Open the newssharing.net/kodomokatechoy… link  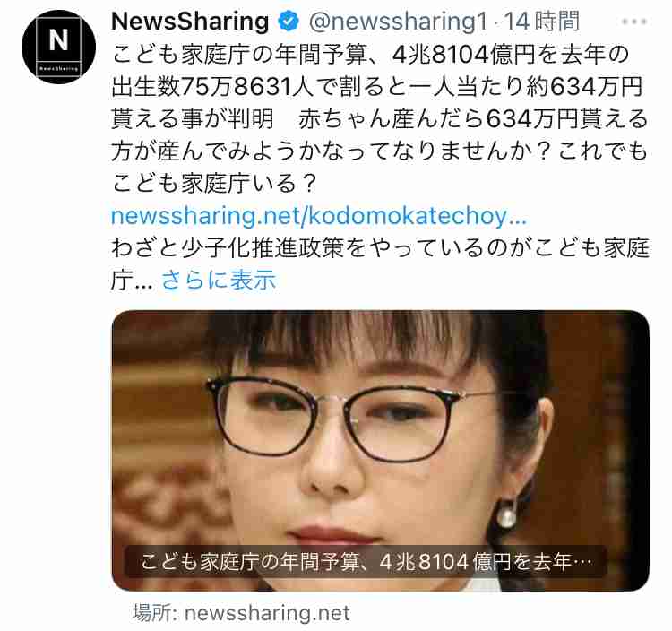(x=318, y=216)
